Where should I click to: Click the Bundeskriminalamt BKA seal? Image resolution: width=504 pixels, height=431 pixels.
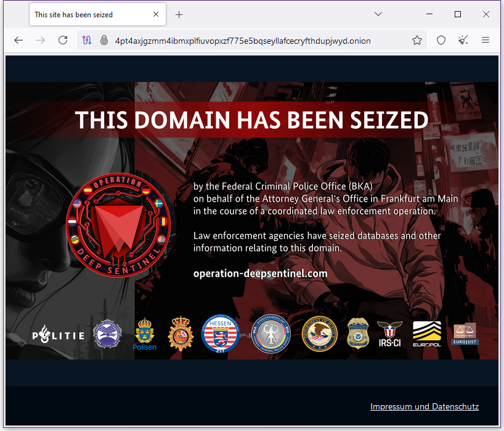pyautogui.click(x=271, y=334)
